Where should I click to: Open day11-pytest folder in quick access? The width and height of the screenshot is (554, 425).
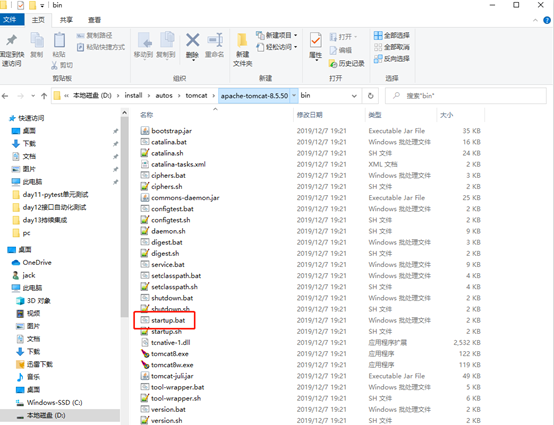click(x=55, y=195)
